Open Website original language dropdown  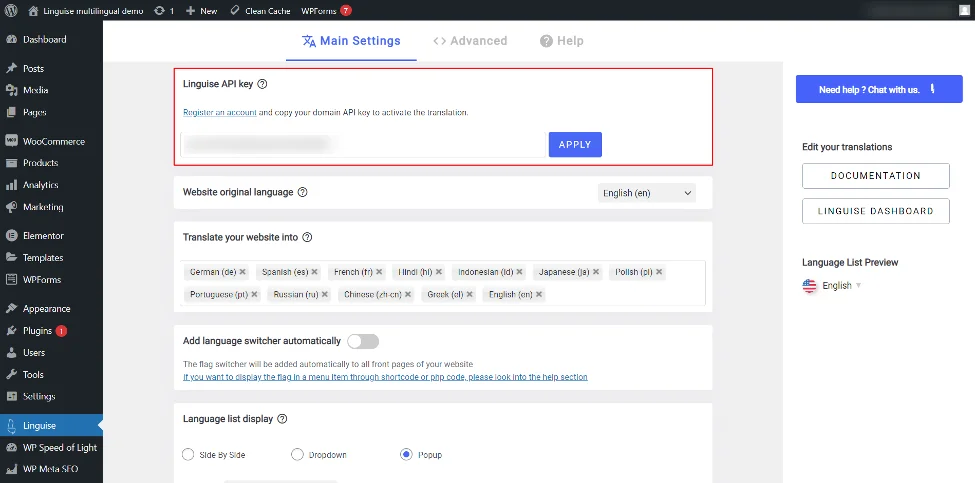[647, 193]
